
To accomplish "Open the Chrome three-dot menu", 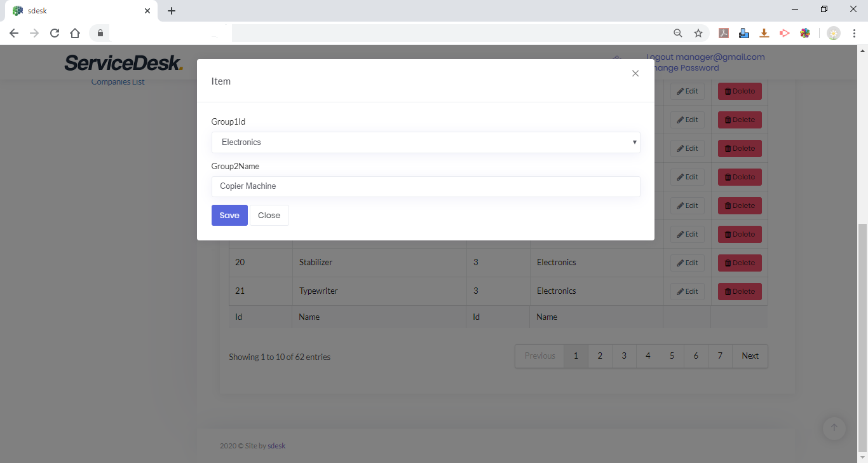I will point(854,33).
